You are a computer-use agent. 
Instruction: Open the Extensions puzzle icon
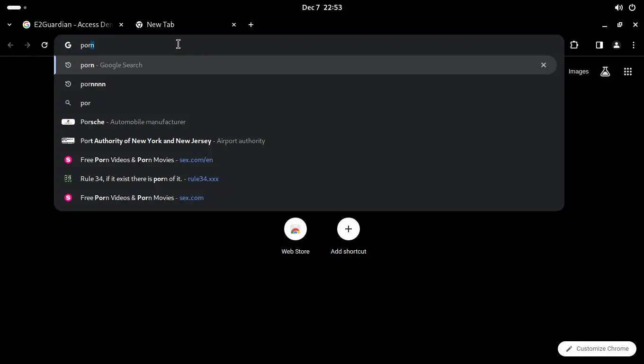(x=574, y=45)
